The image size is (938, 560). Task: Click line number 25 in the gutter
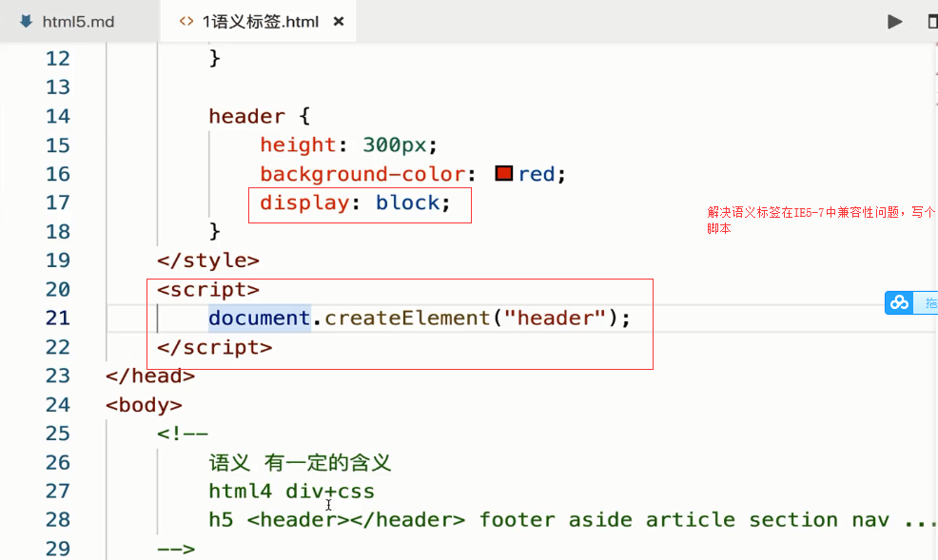57,434
